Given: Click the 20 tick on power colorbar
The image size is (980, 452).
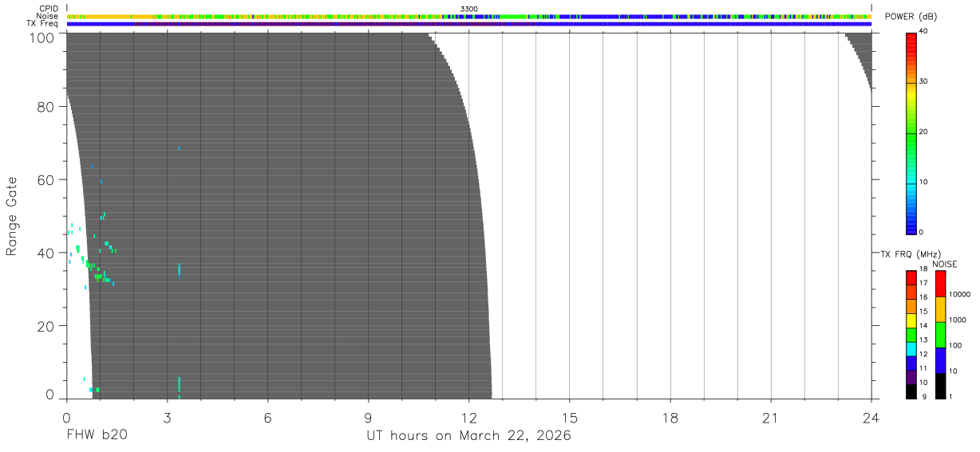Looking at the screenshot, I should point(924,132).
